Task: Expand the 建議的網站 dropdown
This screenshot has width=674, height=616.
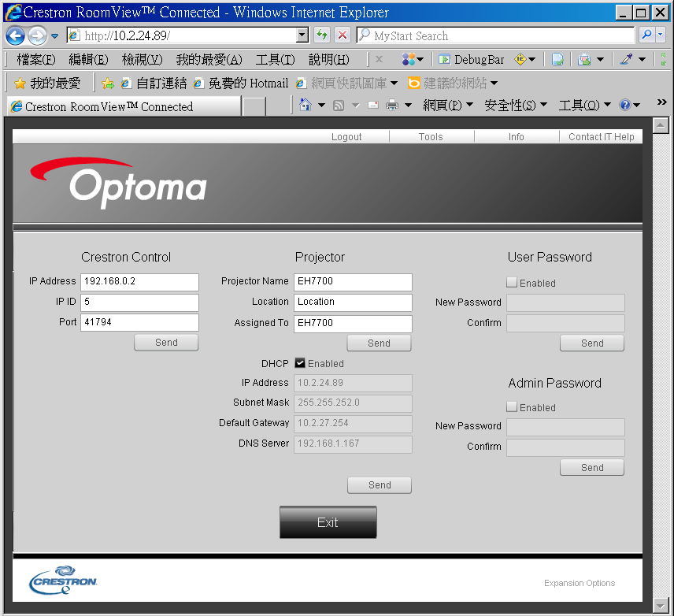Action: coord(494,83)
